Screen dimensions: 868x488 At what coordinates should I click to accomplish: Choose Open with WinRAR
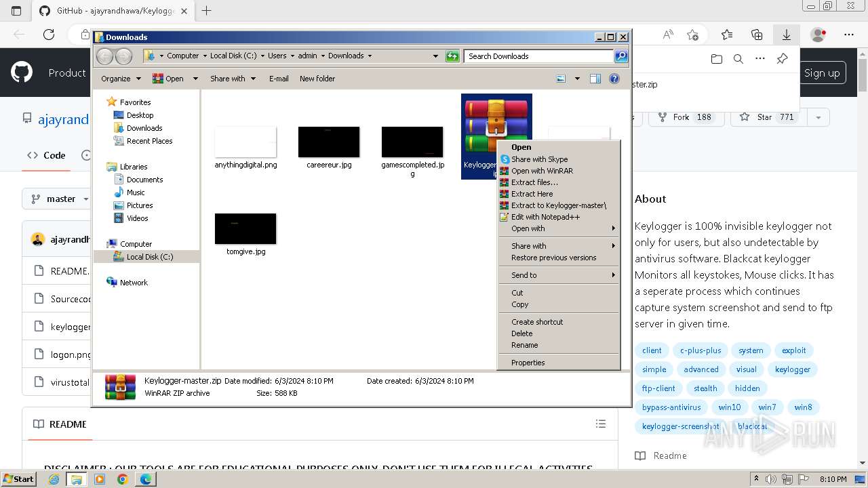[559, 171]
